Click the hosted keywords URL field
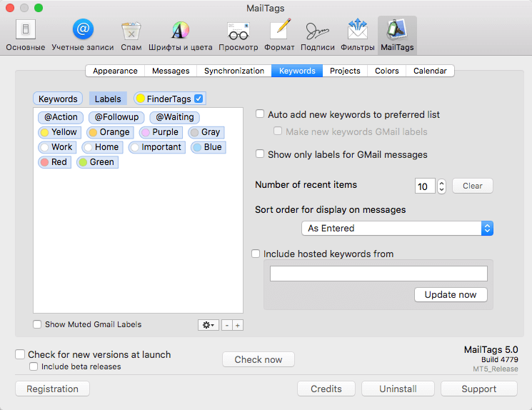Image resolution: width=532 pixels, height=410 pixels. coord(378,274)
